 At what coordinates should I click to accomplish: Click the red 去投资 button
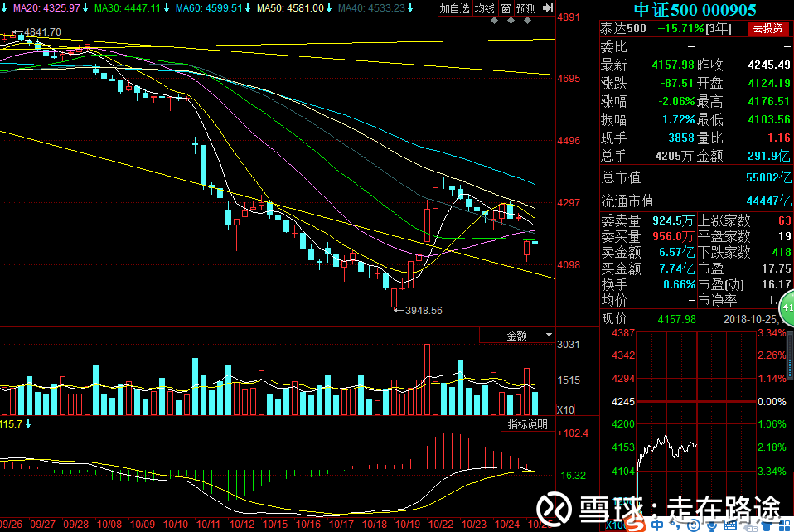click(767, 28)
